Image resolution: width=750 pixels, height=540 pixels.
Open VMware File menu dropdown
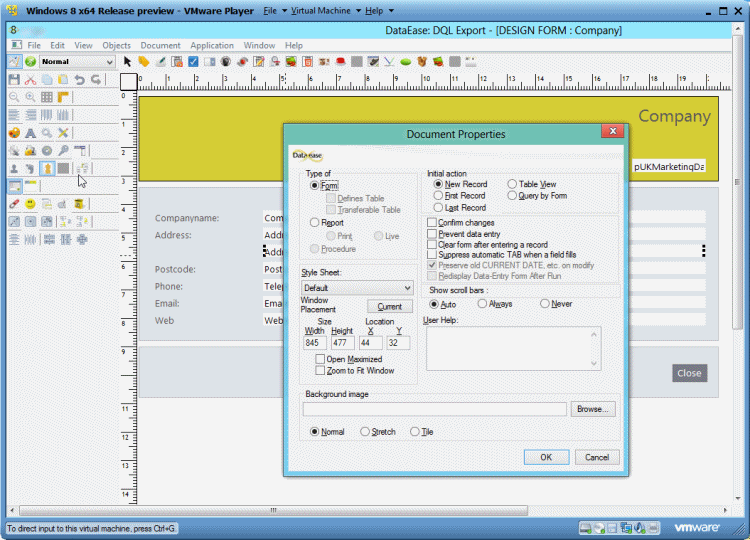[275, 11]
